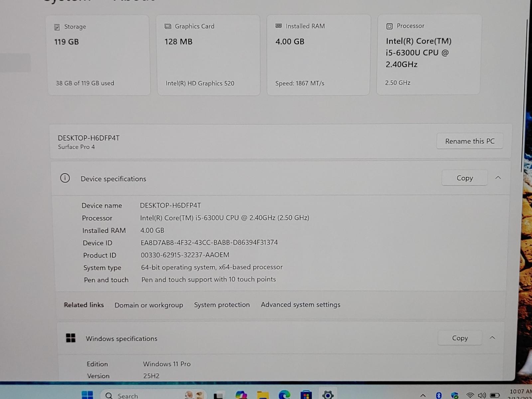
Task: Click the processor value in Device specifications
Action: (x=224, y=218)
